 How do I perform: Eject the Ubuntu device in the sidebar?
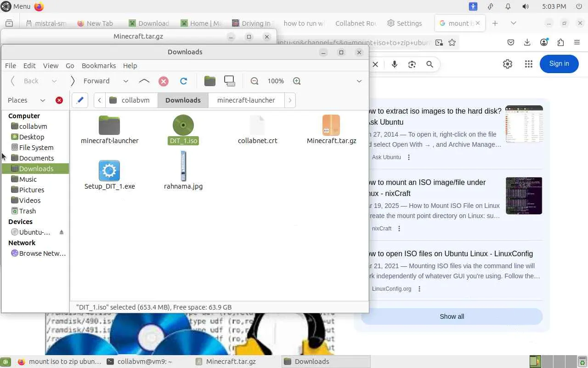click(62, 232)
